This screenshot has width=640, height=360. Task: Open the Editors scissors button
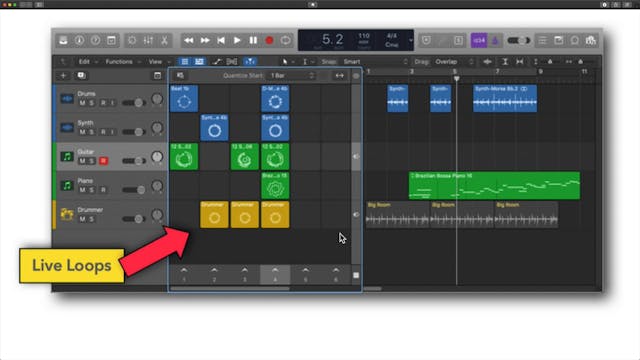point(164,40)
